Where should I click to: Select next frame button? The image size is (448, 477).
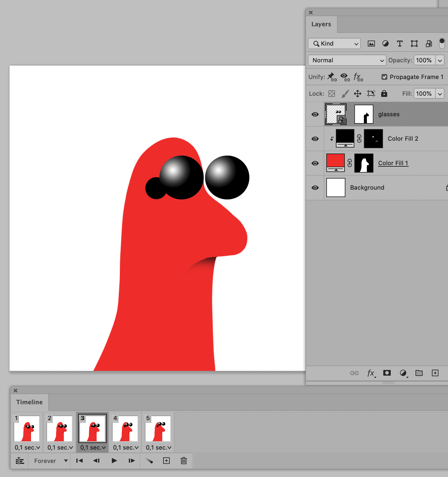(132, 461)
